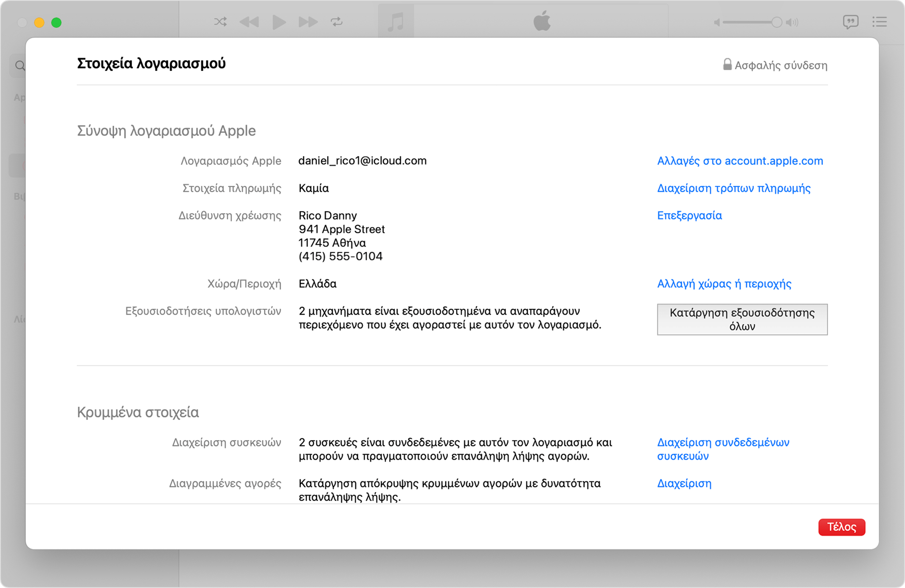Click the Διεύθυνση χρέωσης label
The height and width of the screenshot is (588, 905).
click(230, 216)
